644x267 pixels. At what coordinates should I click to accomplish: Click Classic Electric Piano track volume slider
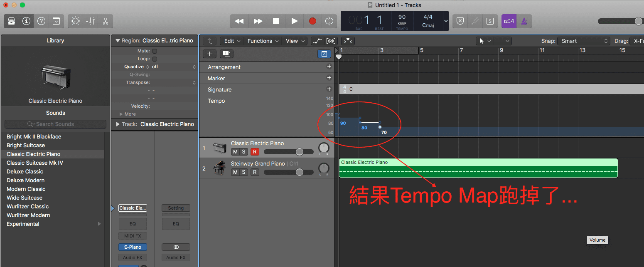[289, 152]
